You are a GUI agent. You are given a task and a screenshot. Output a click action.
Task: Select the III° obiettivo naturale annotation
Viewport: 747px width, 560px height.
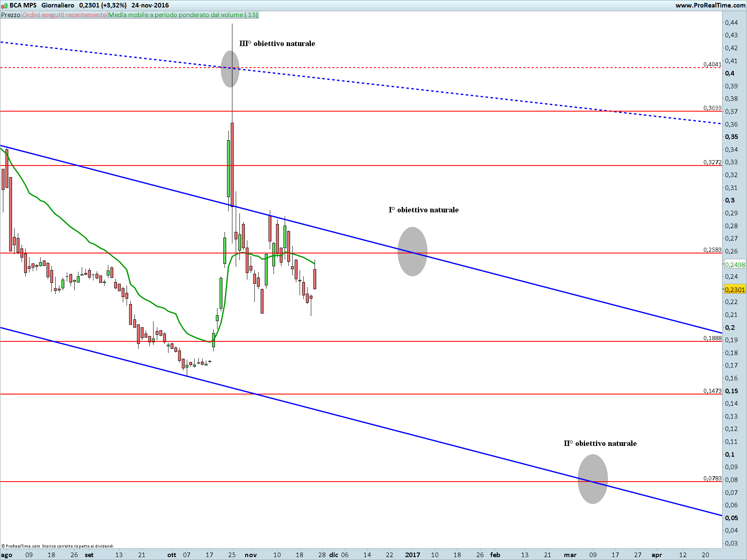click(x=277, y=44)
